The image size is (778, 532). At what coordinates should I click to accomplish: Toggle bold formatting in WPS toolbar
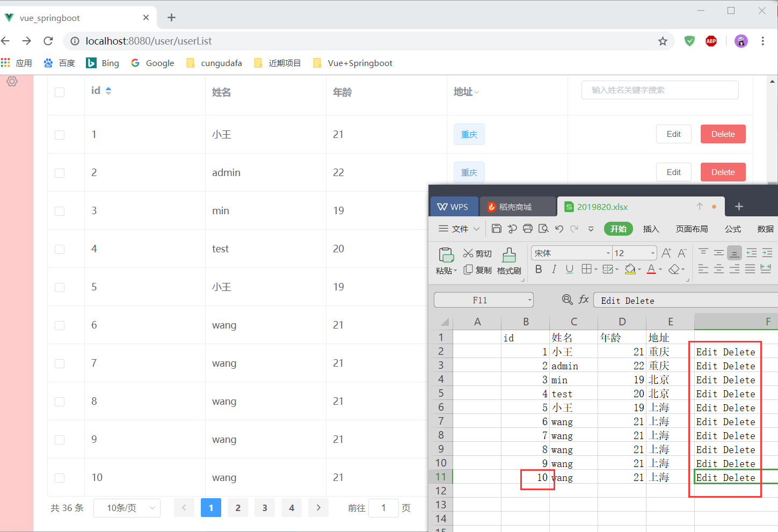point(539,269)
